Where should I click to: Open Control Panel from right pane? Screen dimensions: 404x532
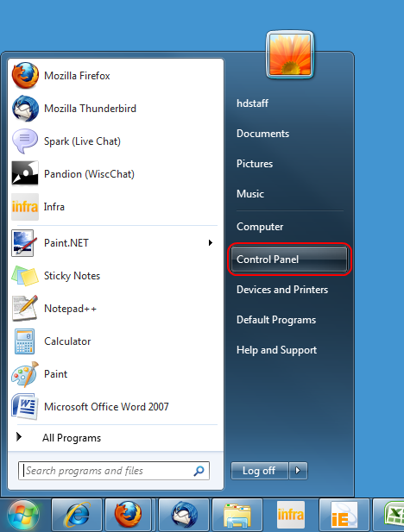(x=289, y=260)
